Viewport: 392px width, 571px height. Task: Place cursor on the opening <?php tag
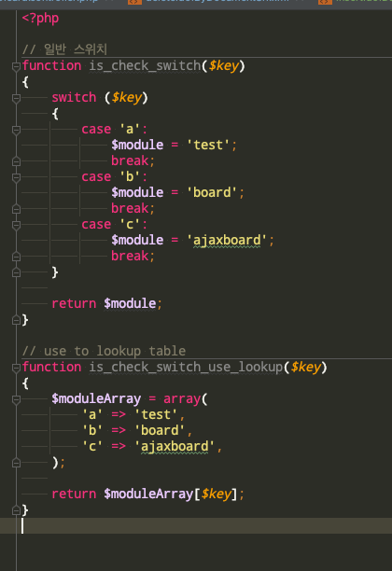point(40,19)
